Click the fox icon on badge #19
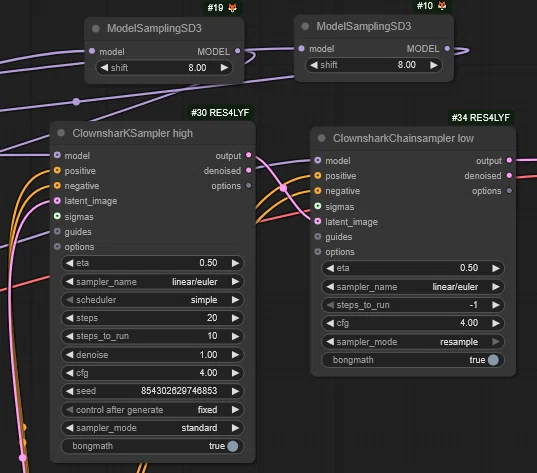Screen dimensions: 537x473 point(233,8)
